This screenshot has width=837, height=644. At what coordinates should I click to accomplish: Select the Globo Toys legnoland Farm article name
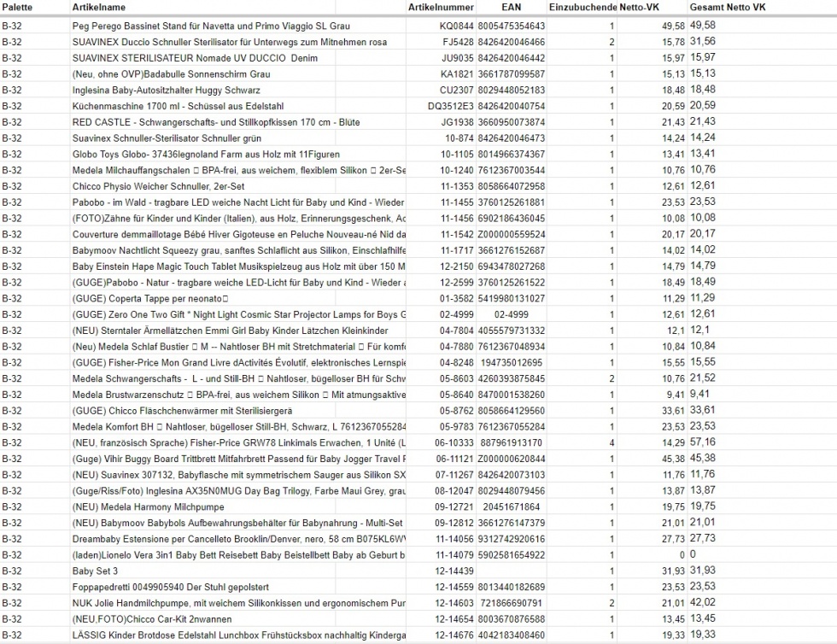click(206, 155)
